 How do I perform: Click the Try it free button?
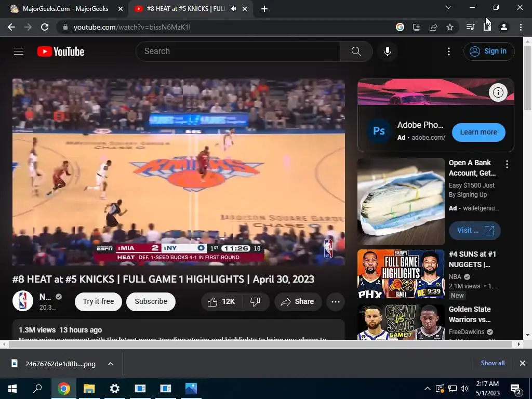98,302
